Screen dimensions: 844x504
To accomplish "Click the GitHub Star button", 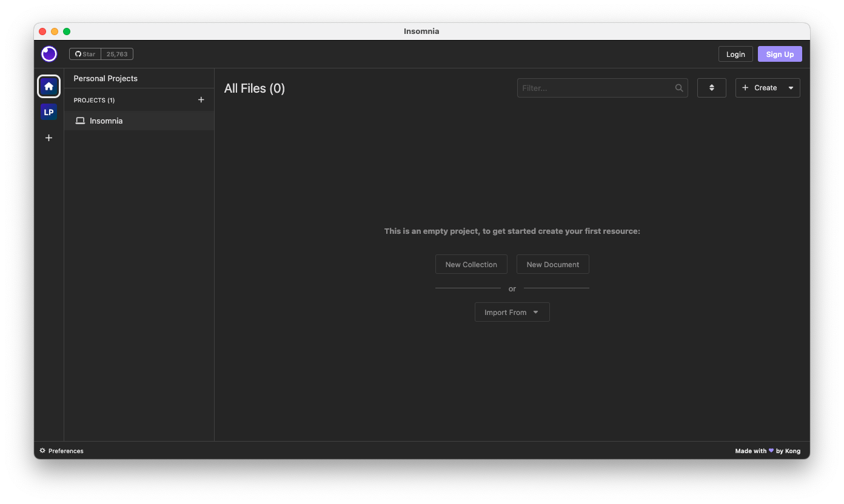I will point(85,54).
